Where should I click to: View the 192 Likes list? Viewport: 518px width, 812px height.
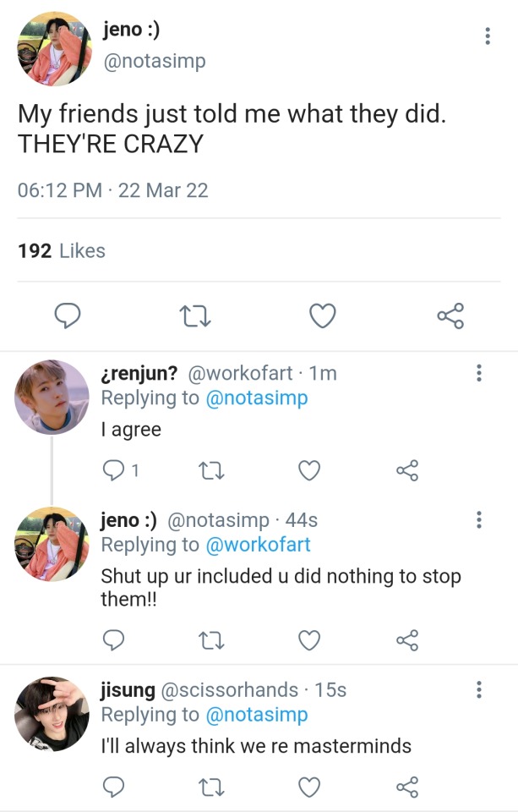(62, 250)
